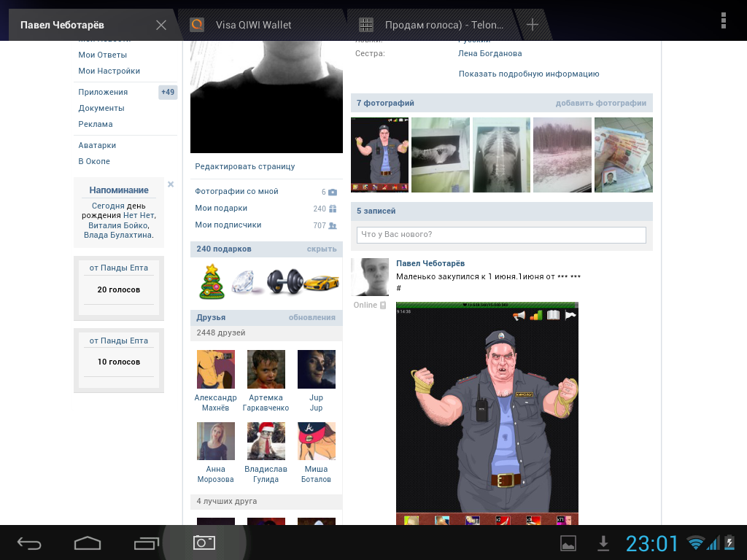Switch to the Visa QIWI Wallet tab

click(x=261, y=25)
